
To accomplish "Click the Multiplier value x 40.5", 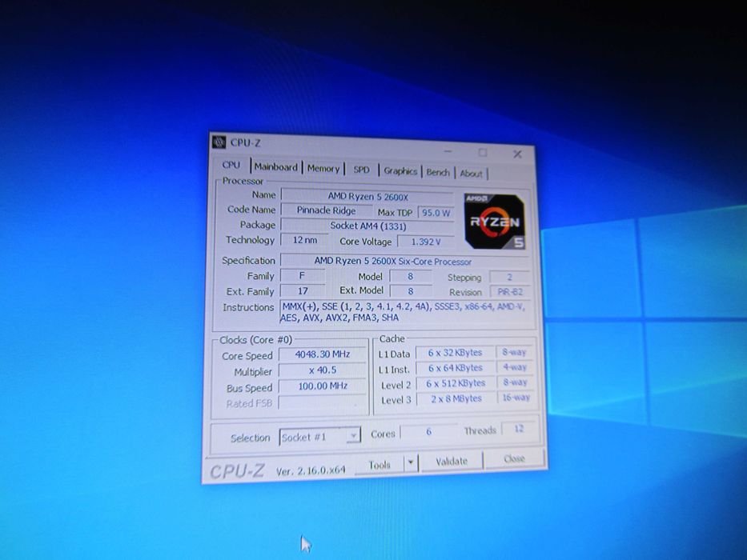I will coord(323,370).
